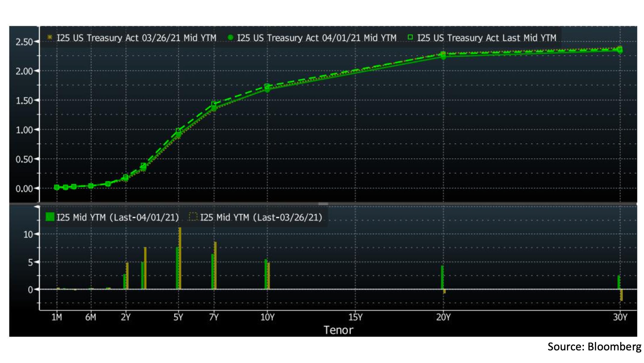Screen dimensions: 644x363
Task: Click the green spread bar at 20Y tenor
Action: 442,277
